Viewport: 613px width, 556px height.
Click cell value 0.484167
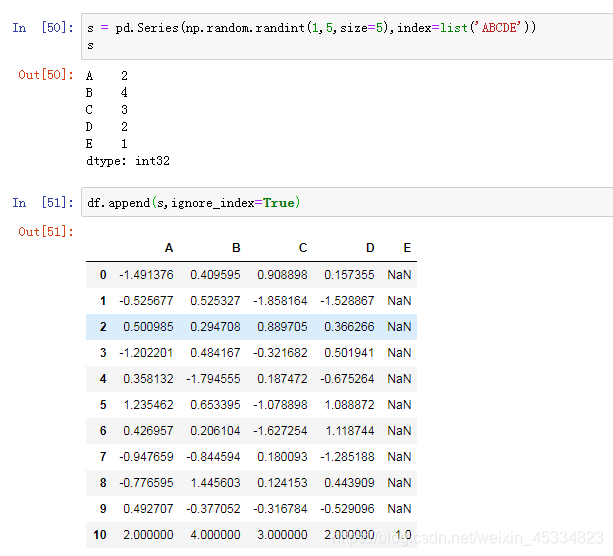215,353
